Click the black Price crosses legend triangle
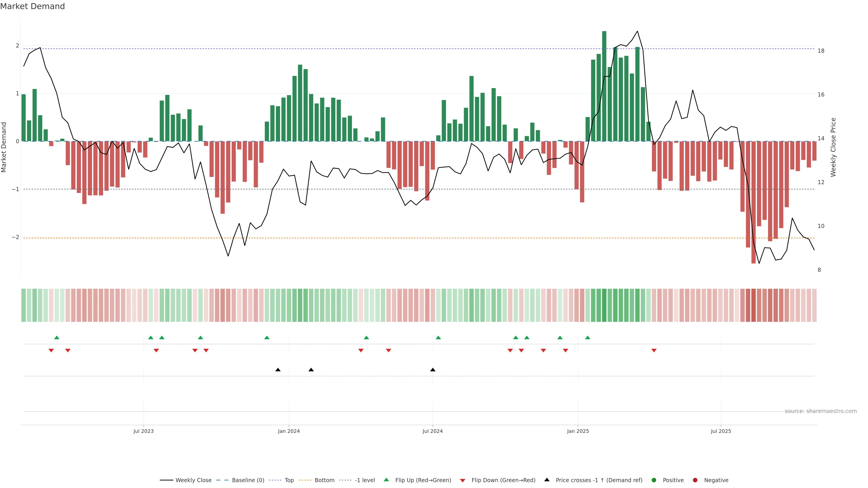The image size is (868, 488). (x=547, y=480)
